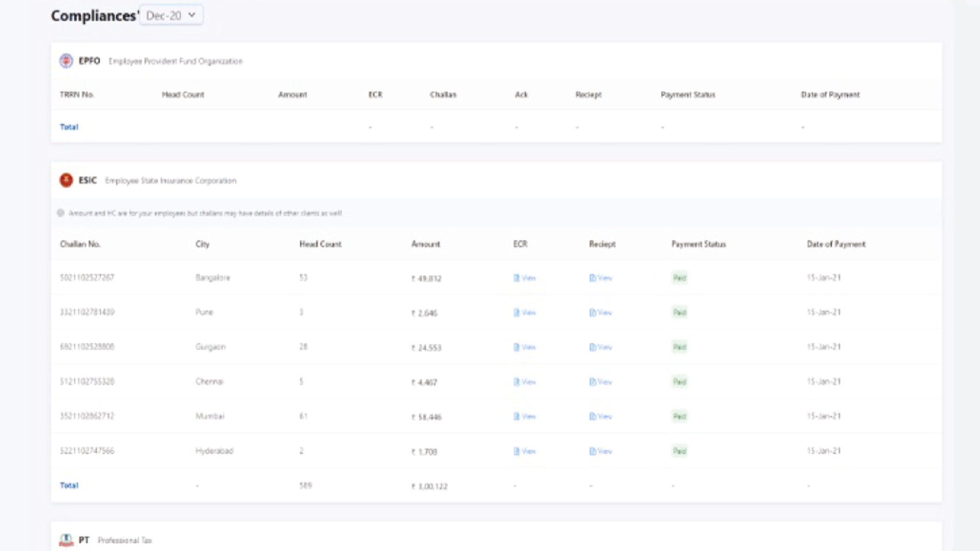Click the ESIC organization logo icon
Image resolution: width=980 pixels, height=551 pixels.
[x=66, y=180]
